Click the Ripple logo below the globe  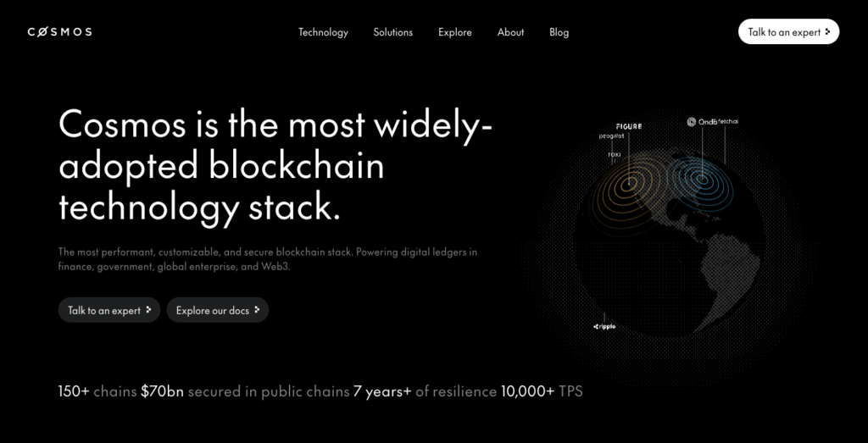click(604, 326)
